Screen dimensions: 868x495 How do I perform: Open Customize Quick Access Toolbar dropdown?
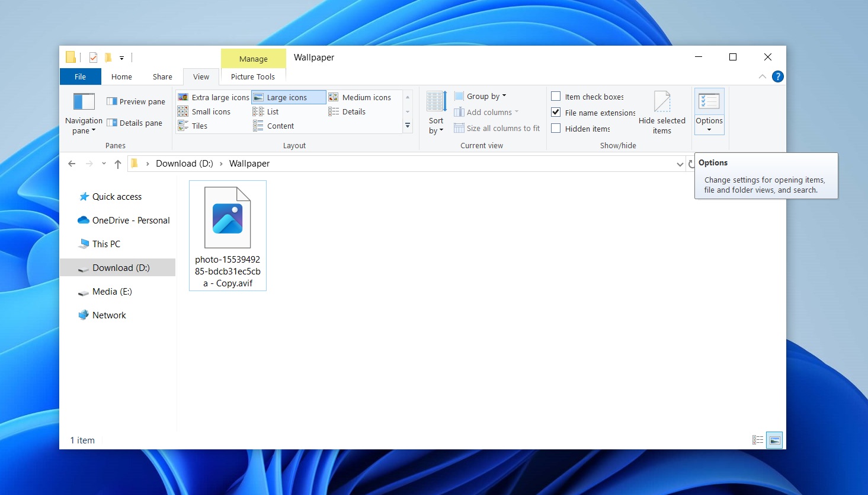coord(121,58)
